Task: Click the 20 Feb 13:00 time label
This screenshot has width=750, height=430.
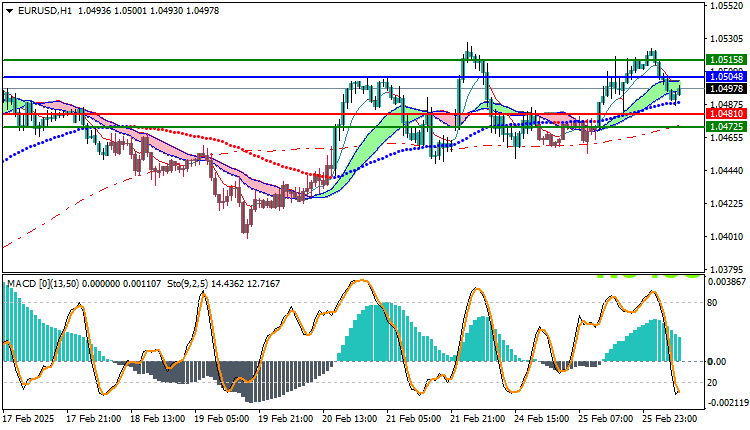Action: click(350, 419)
